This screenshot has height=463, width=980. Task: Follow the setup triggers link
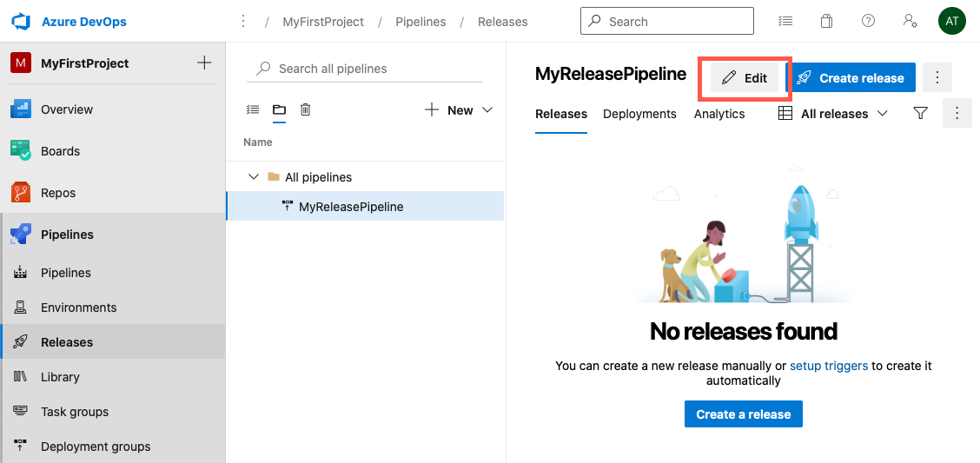[x=829, y=367]
